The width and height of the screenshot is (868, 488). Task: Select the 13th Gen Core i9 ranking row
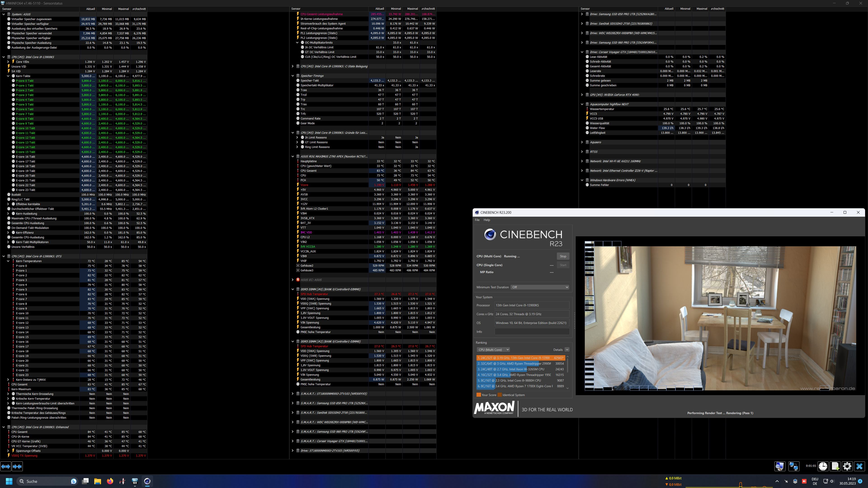click(521, 358)
